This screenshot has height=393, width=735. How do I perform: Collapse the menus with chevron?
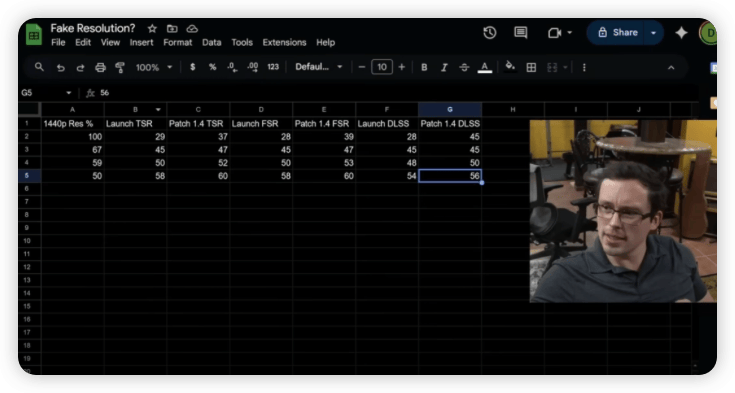click(x=671, y=68)
